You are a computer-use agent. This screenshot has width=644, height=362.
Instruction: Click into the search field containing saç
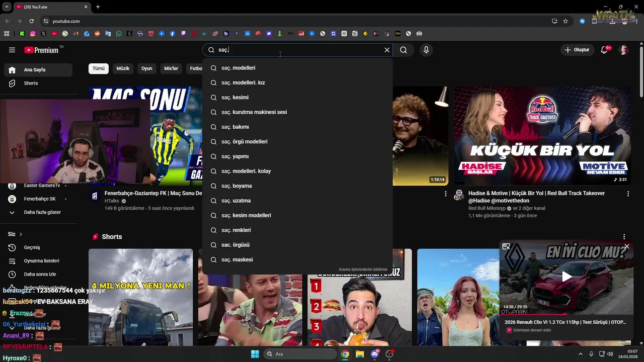click(298, 50)
